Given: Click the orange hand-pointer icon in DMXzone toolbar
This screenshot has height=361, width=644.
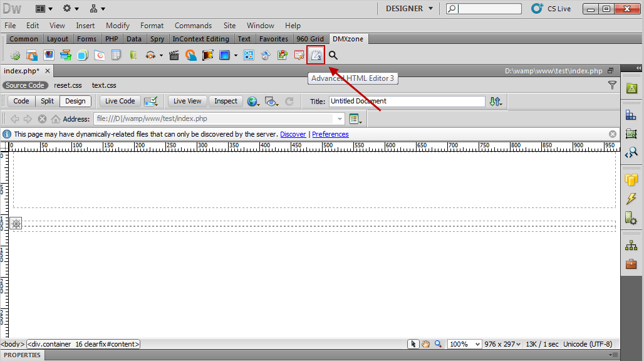Looking at the screenshot, I should (190, 55).
